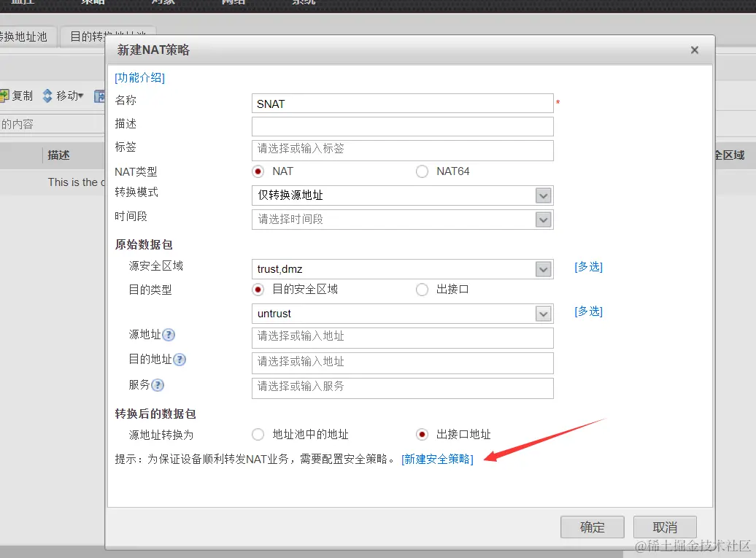Open the service field help icon
756x558 pixels.
[x=158, y=385]
